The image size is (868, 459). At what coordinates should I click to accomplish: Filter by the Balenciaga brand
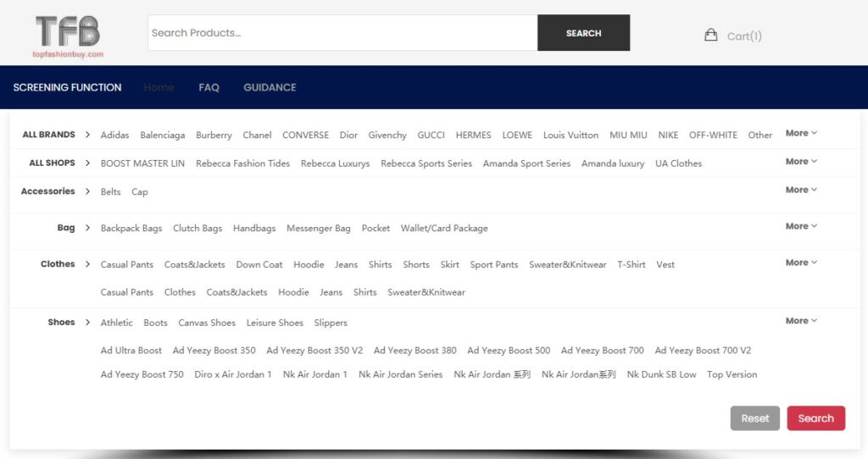(x=163, y=135)
